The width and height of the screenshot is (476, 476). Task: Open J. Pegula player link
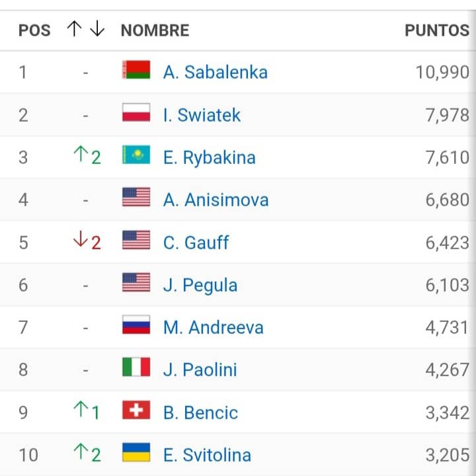[200, 285]
